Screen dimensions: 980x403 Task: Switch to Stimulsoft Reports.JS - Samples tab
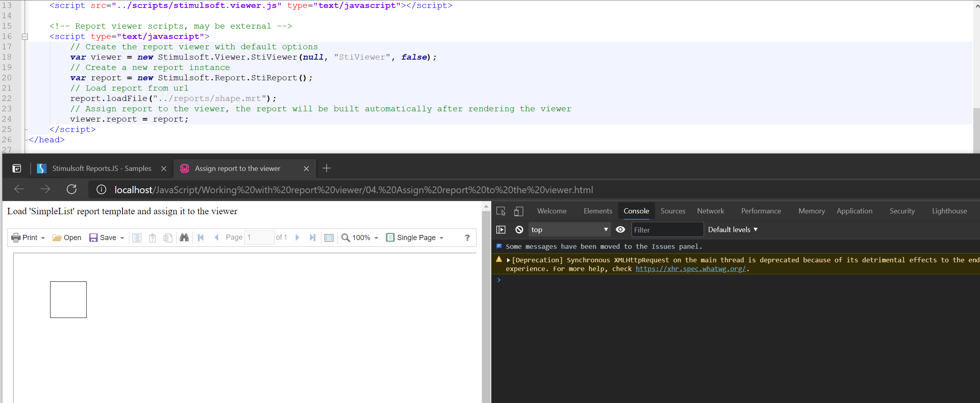tap(102, 169)
